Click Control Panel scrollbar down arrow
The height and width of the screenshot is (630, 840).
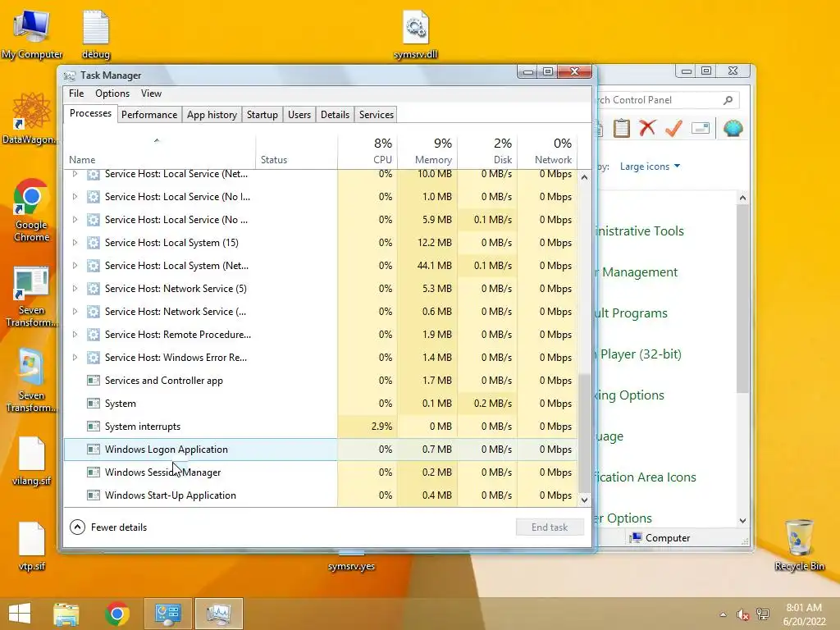742,521
